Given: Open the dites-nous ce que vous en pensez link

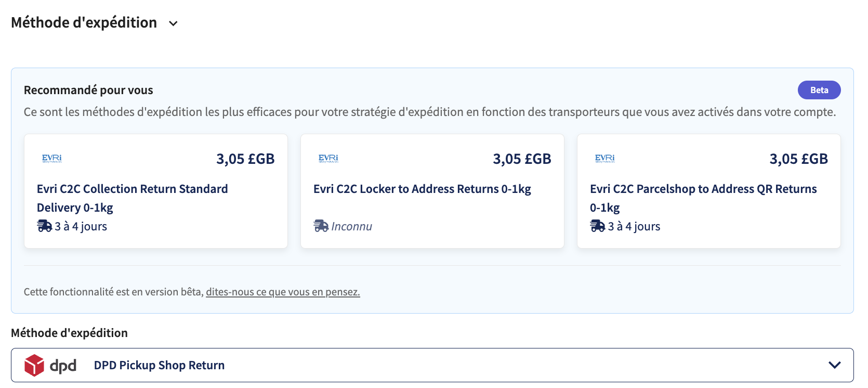Looking at the screenshot, I should coord(283,292).
